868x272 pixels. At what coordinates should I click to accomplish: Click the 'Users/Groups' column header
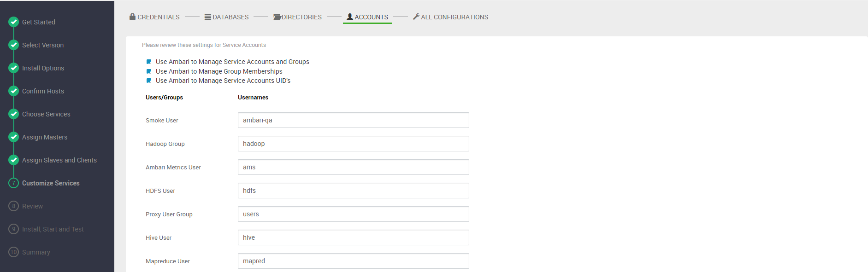[164, 98]
